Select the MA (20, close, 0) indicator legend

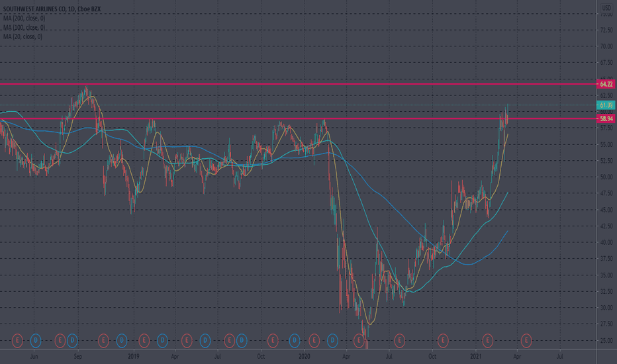(23, 36)
